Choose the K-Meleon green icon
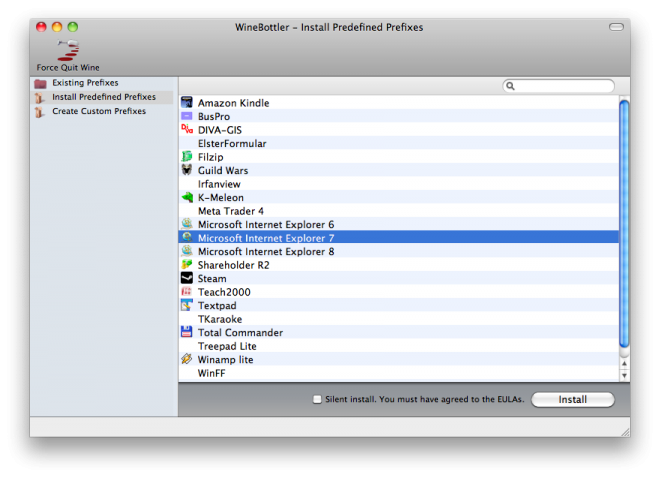This screenshot has width=660, height=478. coord(187,198)
